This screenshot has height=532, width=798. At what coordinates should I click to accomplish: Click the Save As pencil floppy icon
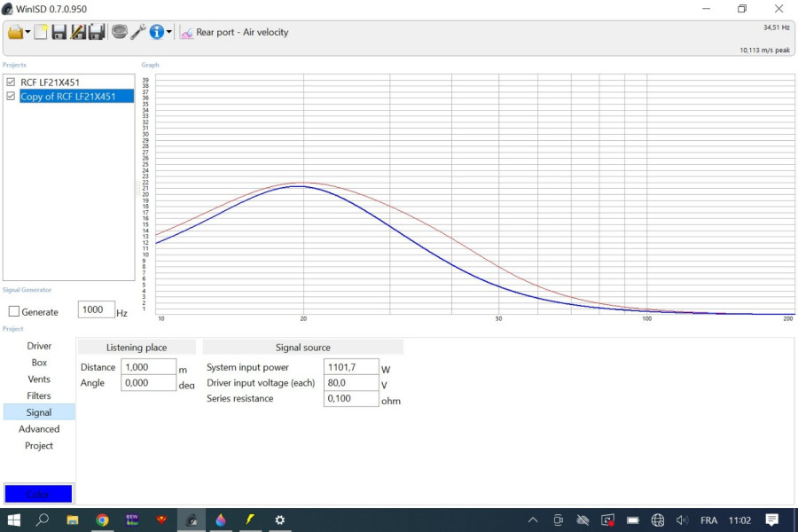[x=77, y=32]
